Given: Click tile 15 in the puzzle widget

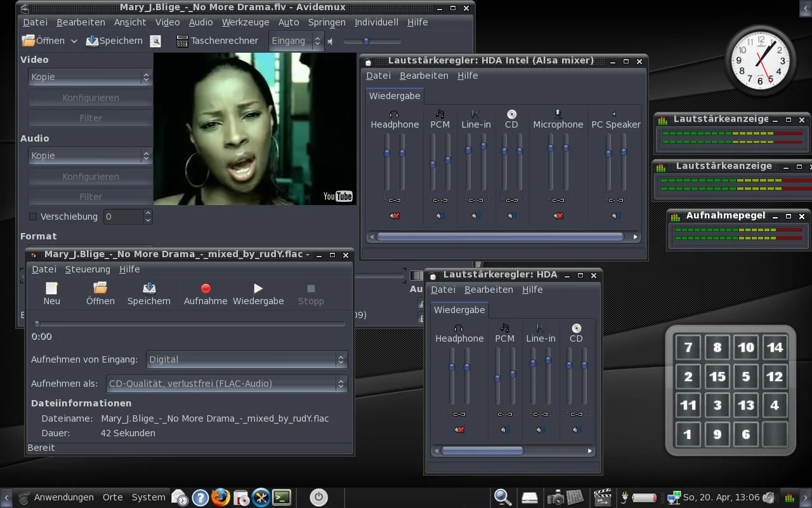Looking at the screenshot, I should point(717,377).
